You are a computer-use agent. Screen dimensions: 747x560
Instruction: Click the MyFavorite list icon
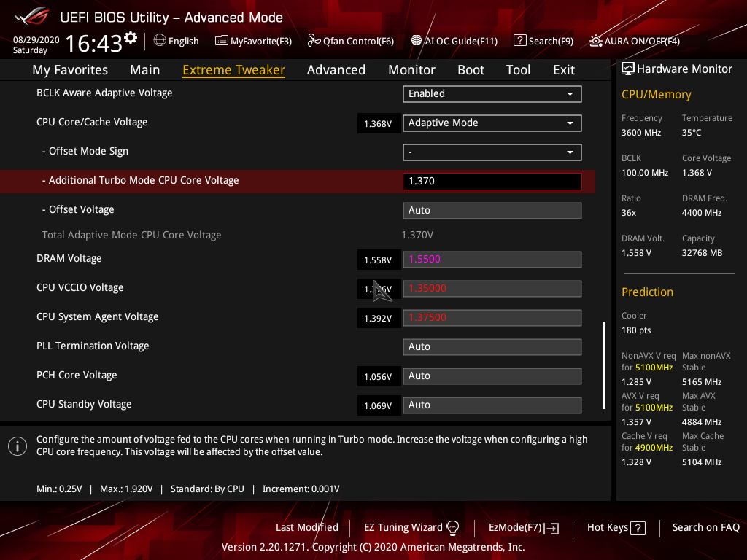point(222,41)
